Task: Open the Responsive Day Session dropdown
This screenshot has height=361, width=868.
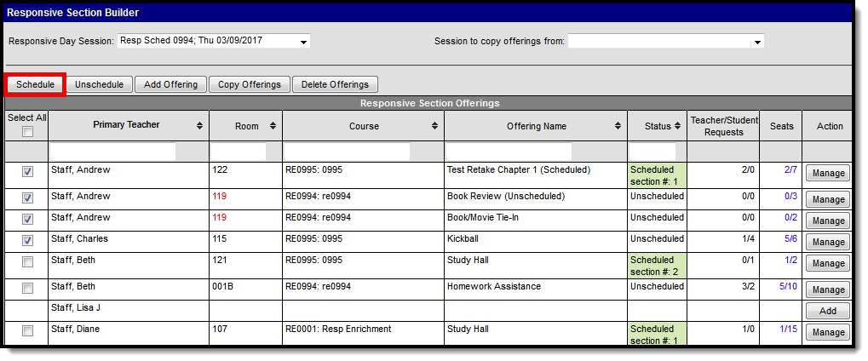Action: point(214,41)
